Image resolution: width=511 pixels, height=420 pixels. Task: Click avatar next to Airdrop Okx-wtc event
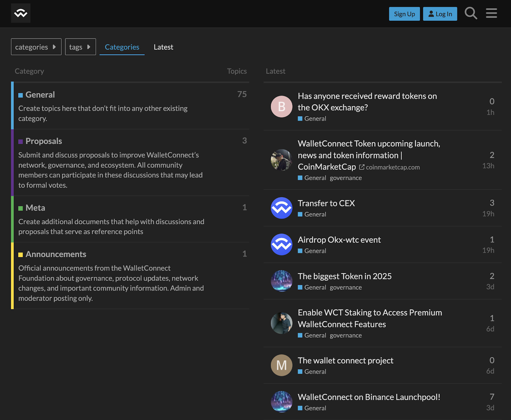[x=281, y=245]
